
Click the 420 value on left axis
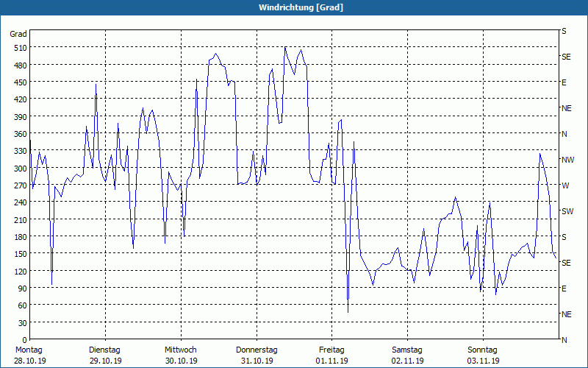click(21, 99)
